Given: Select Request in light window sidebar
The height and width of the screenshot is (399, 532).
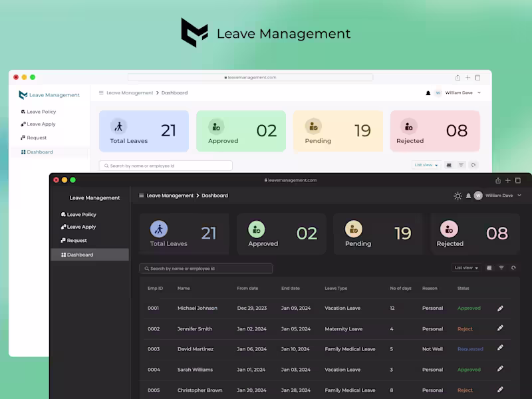Looking at the screenshot, I should (x=34, y=138).
